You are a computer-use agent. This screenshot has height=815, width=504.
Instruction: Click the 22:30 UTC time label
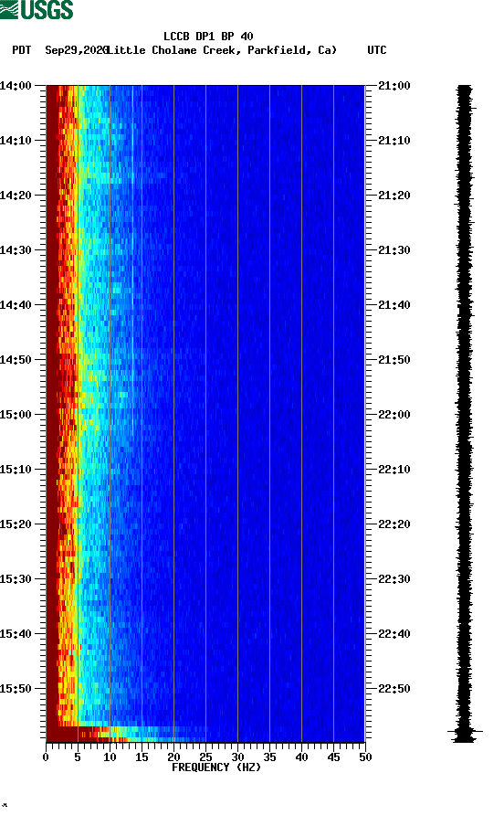pos(394,579)
